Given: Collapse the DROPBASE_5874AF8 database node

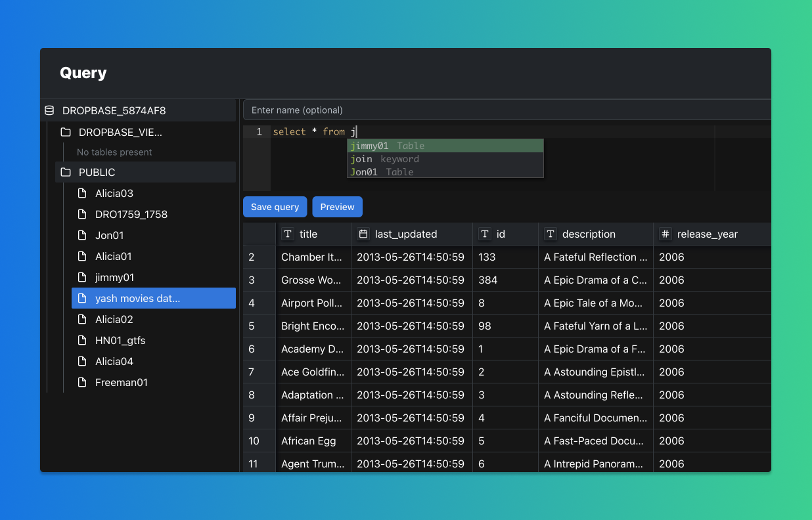Looking at the screenshot, I should 114,110.
